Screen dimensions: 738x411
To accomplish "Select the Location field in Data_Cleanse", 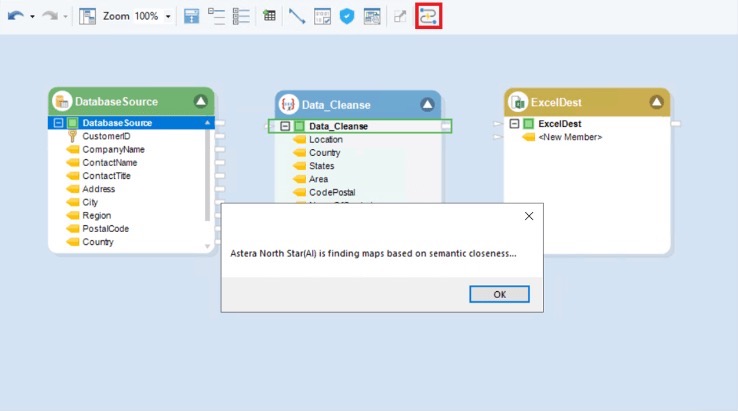I will 326,139.
